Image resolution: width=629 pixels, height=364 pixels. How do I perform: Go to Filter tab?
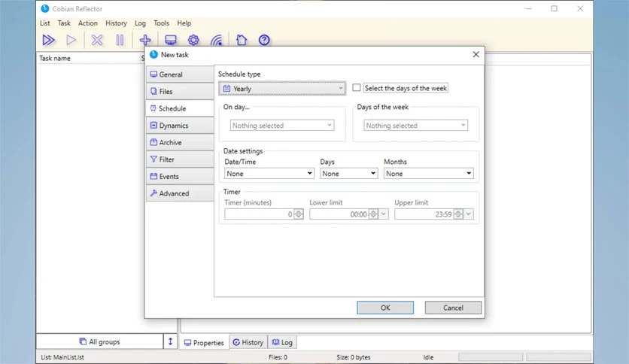click(x=180, y=159)
